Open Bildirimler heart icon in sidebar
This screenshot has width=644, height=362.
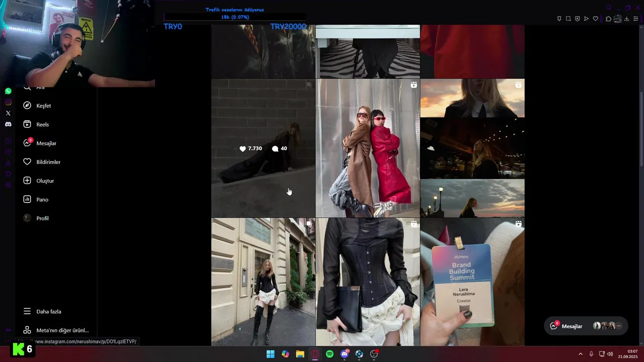[27, 162]
